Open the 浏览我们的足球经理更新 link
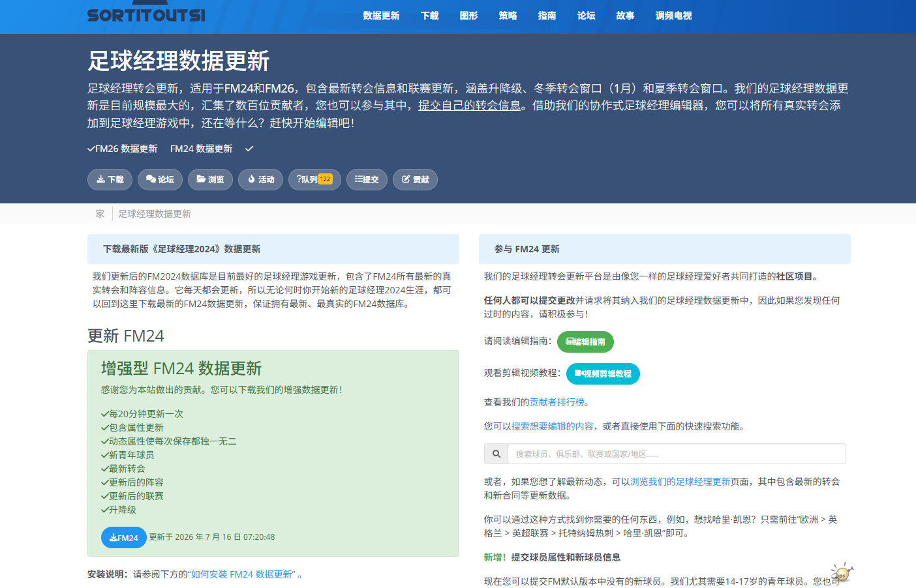The width and height of the screenshot is (916, 588). coord(680,482)
